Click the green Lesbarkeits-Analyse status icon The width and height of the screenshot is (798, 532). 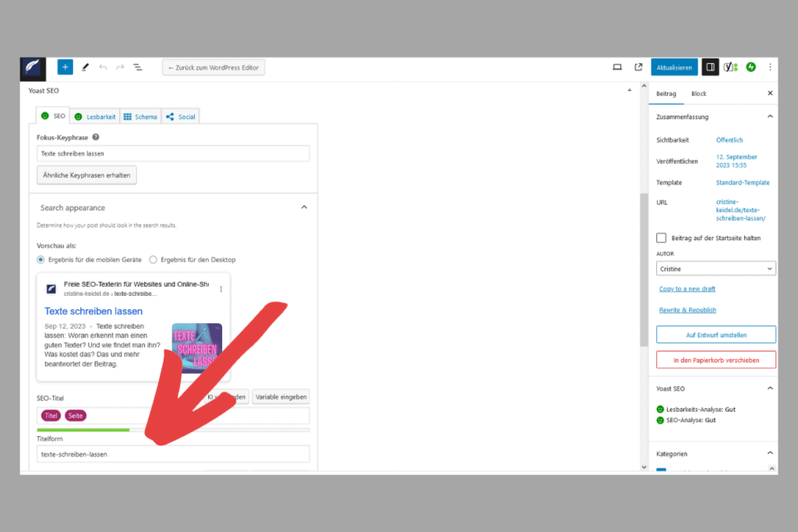660,409
